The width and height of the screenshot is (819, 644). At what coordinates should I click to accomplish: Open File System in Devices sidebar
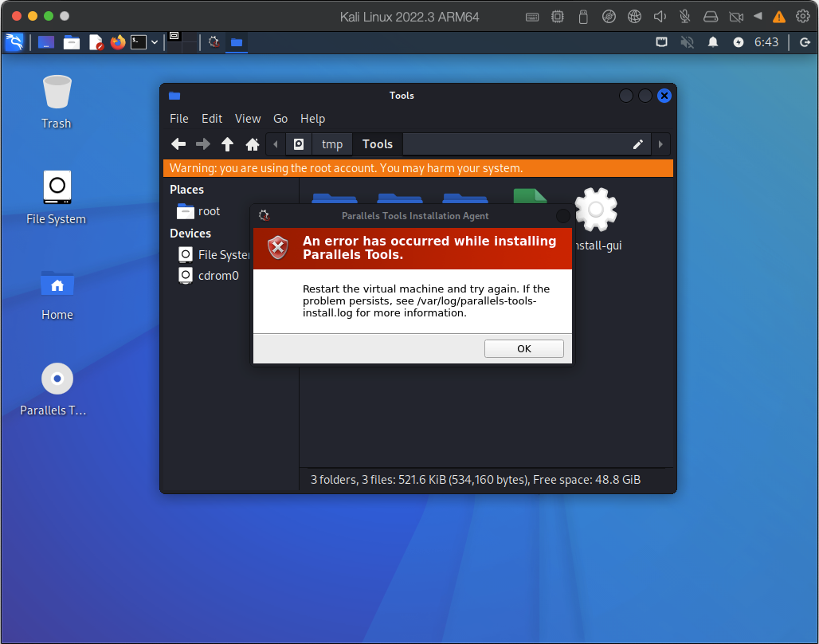(214, 254)
